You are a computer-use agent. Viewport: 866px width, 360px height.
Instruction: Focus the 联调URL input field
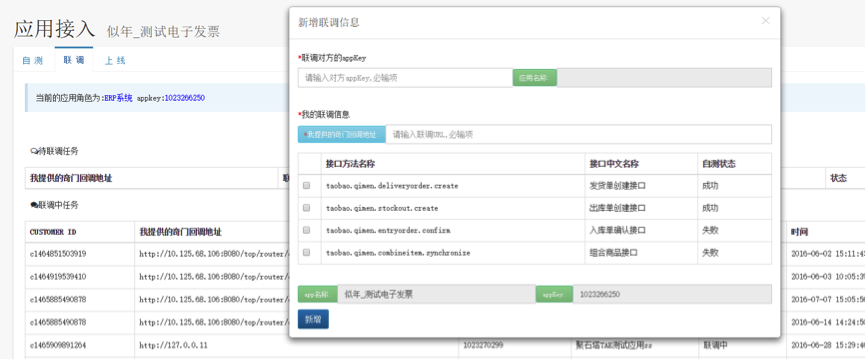coord(578,134)
